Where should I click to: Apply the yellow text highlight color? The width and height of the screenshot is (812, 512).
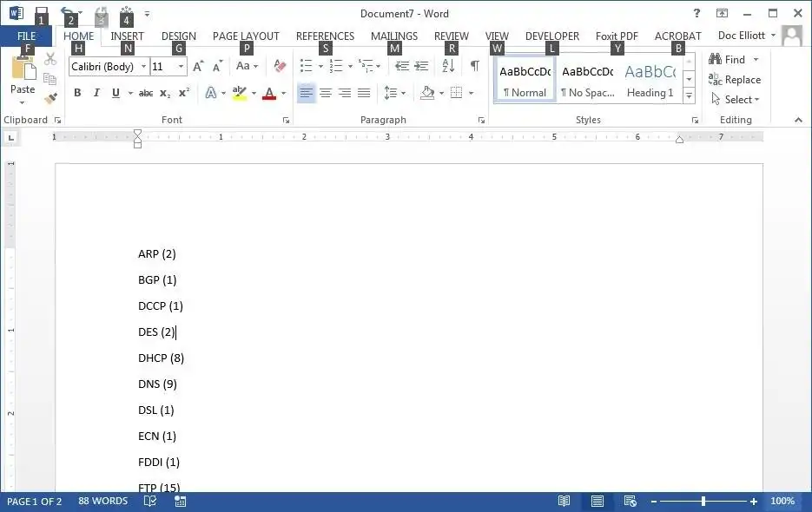(x=239, y=93)
